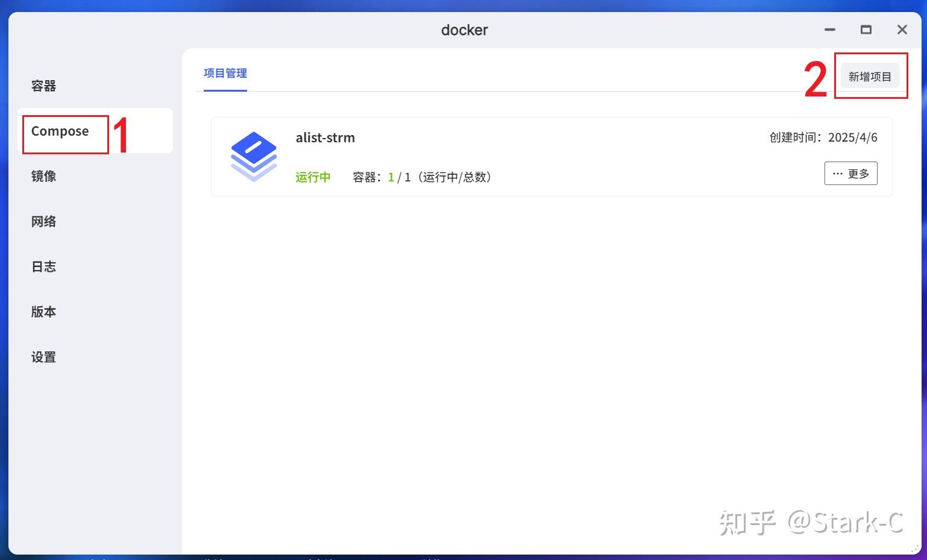This screenshot has height=560, width=927.
Task: Open the 镜像 (Images) panel
Action: point(43,176)
